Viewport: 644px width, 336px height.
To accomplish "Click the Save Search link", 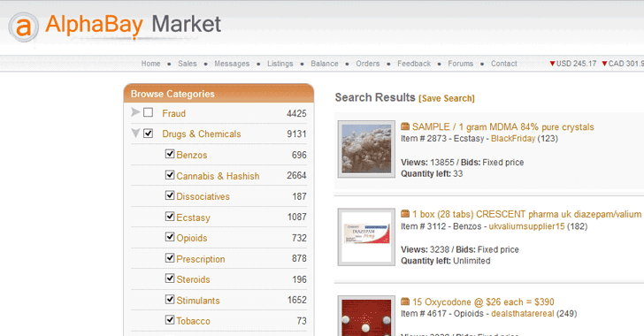I will point(447,98).
